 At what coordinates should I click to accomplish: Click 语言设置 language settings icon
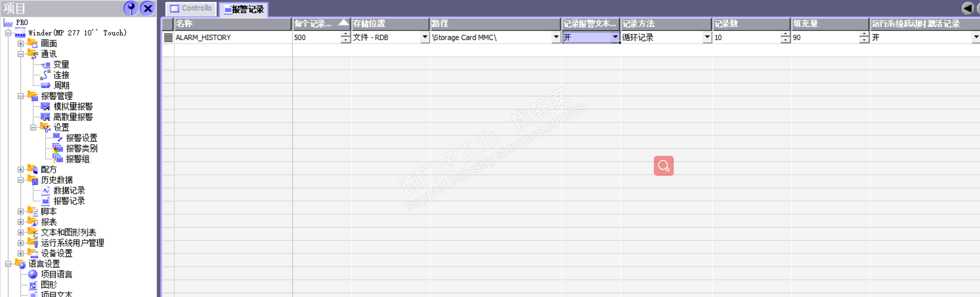[x=20, y=263]
